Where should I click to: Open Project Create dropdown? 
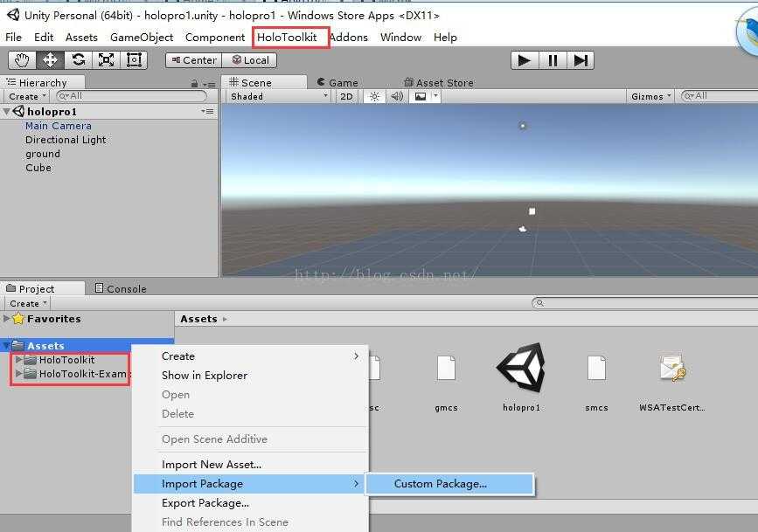point(28,303)
